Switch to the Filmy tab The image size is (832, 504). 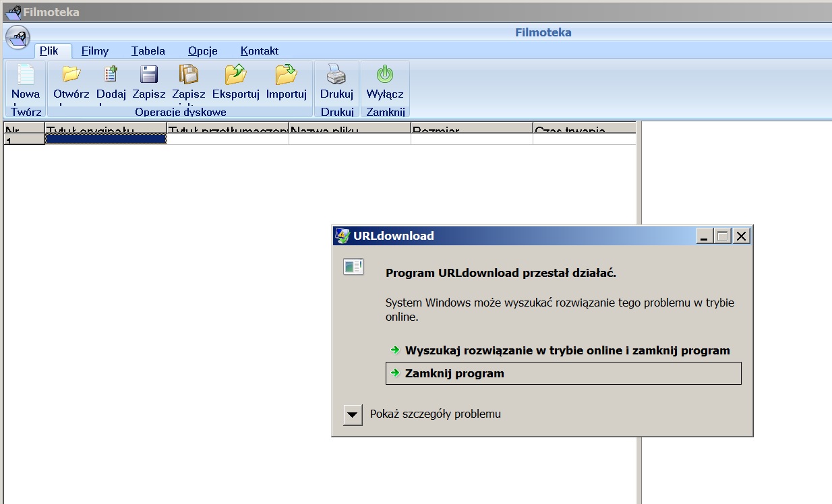tap(95, 51)
